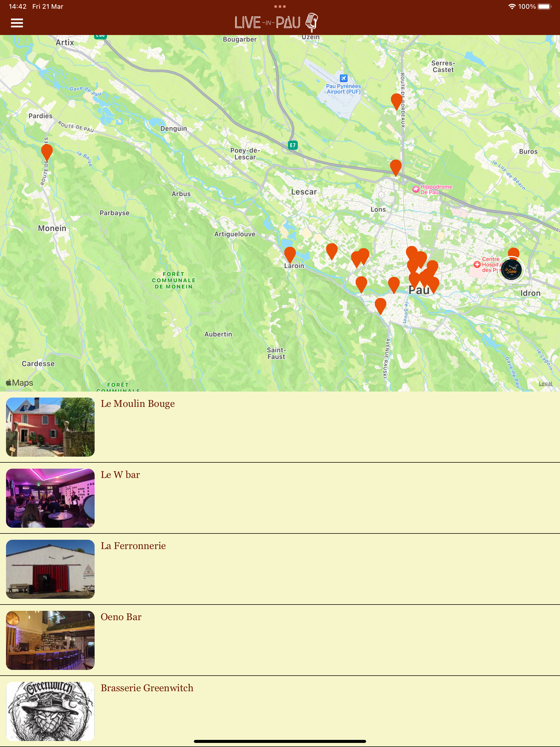Tap the Monein label on the map
Screen dimensions: 560x747
tap(52, 228)
